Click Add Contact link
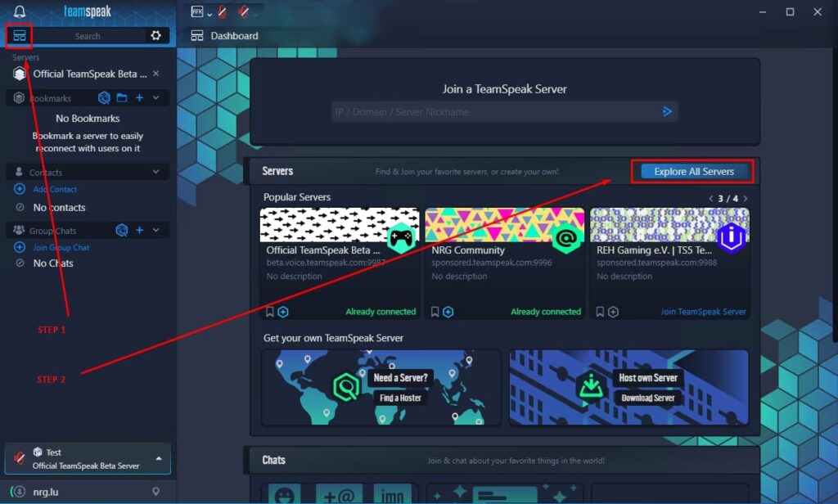The height and width of the screenshot is (504, 838). pyautogui.click(x=55, y=189)
